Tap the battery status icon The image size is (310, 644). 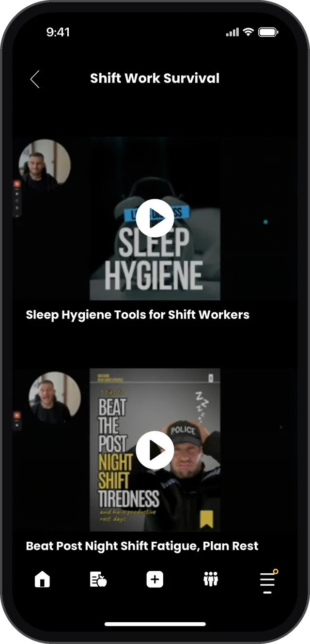pyautogui.click(x=268, y=32)
